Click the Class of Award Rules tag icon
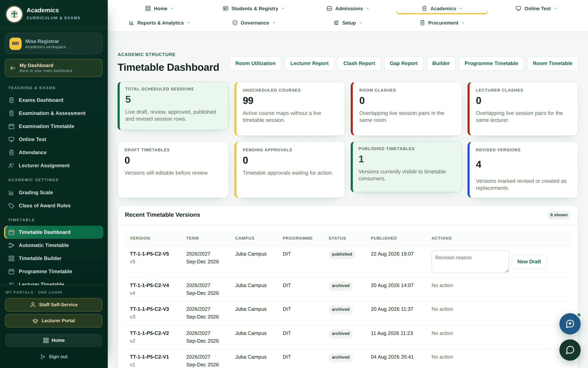The image size is (588, 368). [x=11, y=206]
